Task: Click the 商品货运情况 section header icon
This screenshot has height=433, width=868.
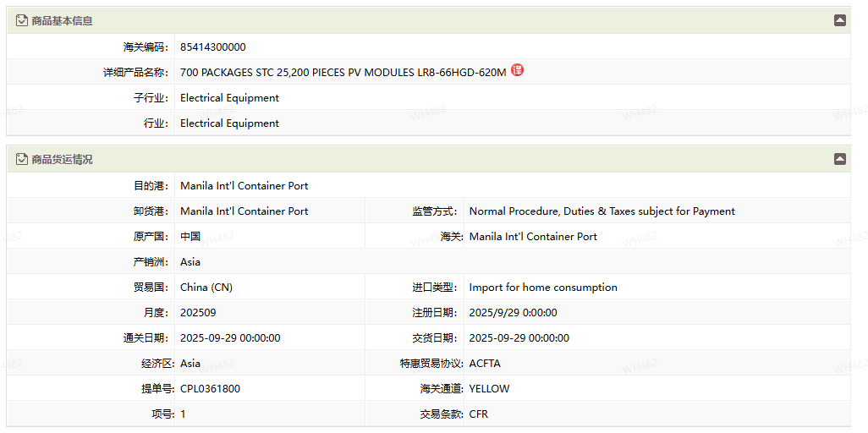Action: tap(22, 159)
